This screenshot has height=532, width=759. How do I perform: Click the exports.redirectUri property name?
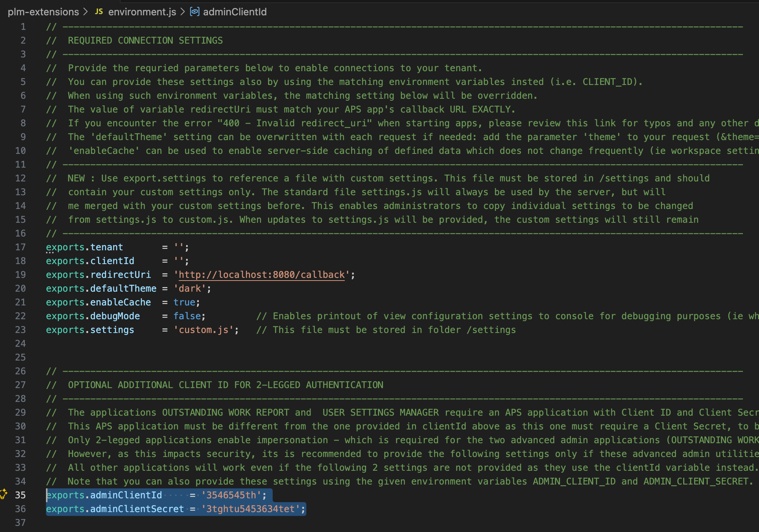point(120,275)
